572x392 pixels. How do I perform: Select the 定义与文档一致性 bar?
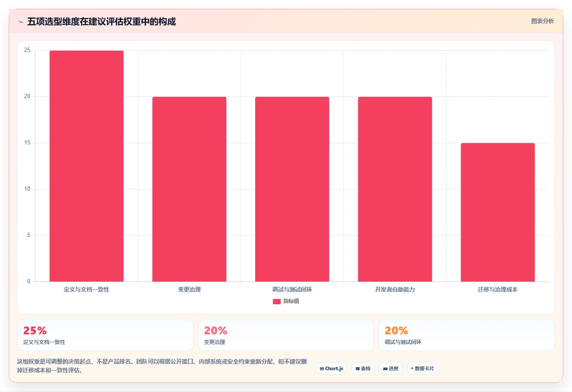click(x=87, y=166)
